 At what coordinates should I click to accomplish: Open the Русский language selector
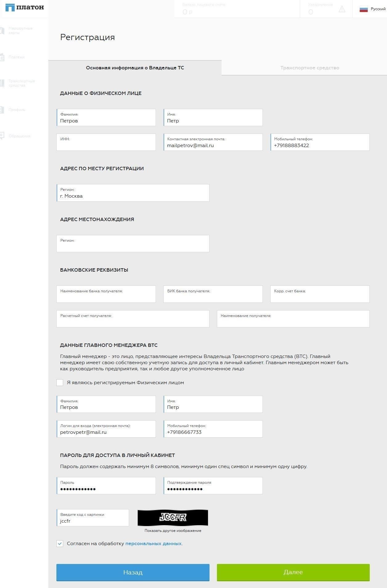373,9
